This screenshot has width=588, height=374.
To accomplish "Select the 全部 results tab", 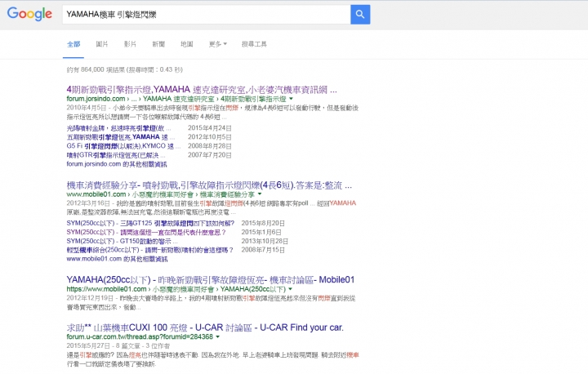I will [73, 44].
